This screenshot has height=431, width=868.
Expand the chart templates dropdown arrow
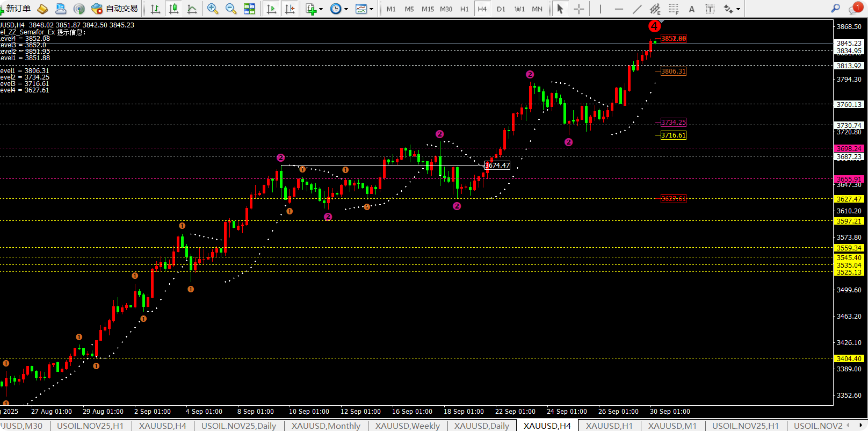pyautogui.click(x=371, y=9)
